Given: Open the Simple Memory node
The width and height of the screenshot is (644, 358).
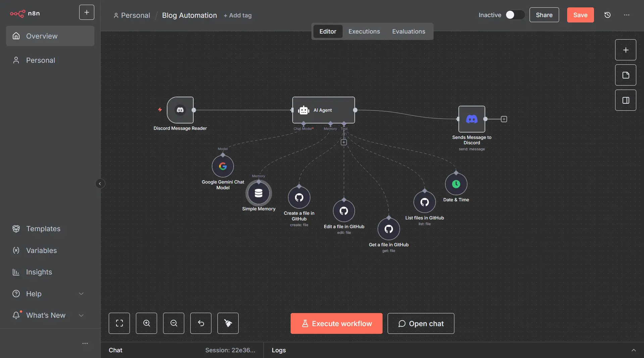Looking at the screenshot, I should (258, 193).
